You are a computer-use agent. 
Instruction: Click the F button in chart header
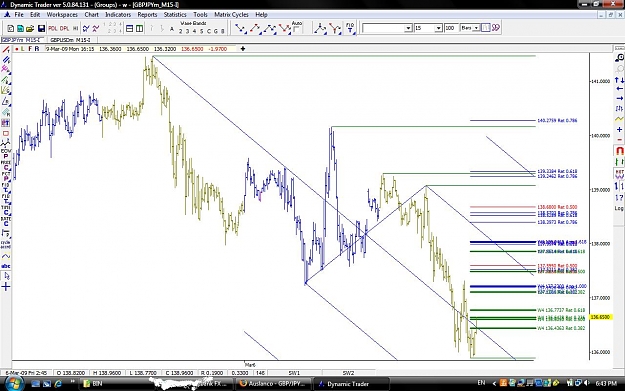click(29, 49)
